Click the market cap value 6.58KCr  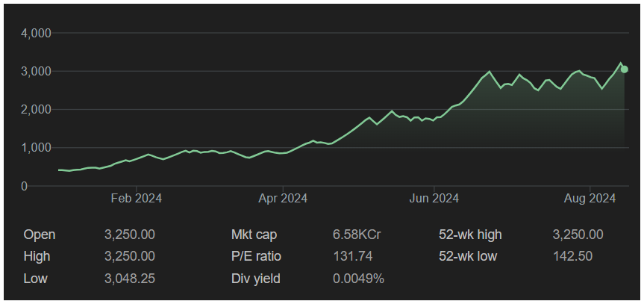[357, 235]
